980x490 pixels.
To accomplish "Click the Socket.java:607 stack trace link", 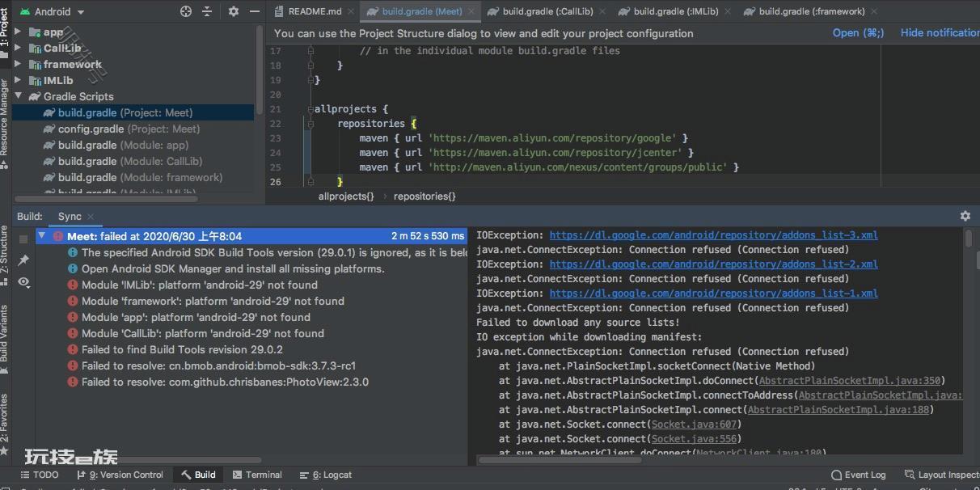I will click(x=695, y=425).
